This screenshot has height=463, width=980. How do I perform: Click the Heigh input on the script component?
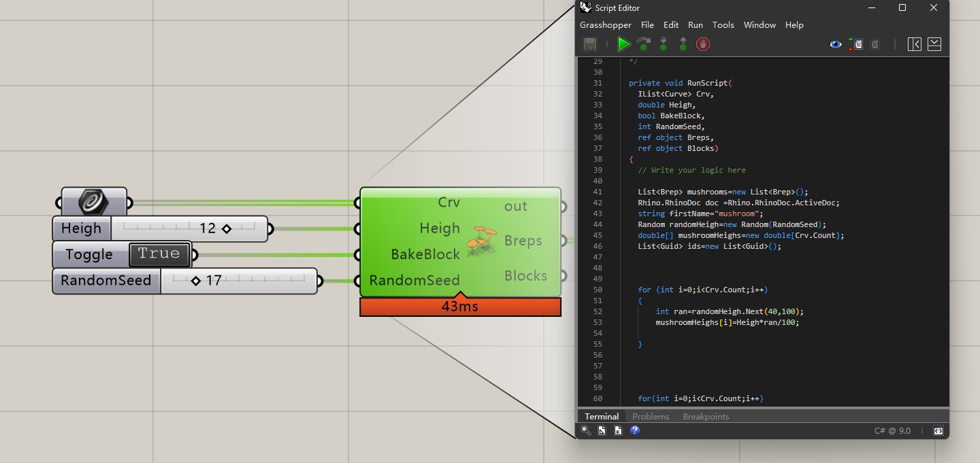440,228
